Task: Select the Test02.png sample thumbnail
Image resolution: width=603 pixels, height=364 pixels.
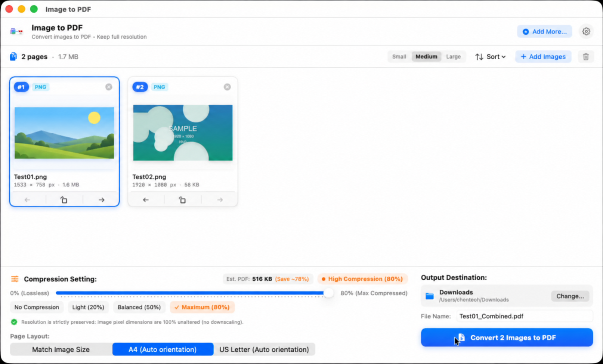Action: [x=183, y=133]
